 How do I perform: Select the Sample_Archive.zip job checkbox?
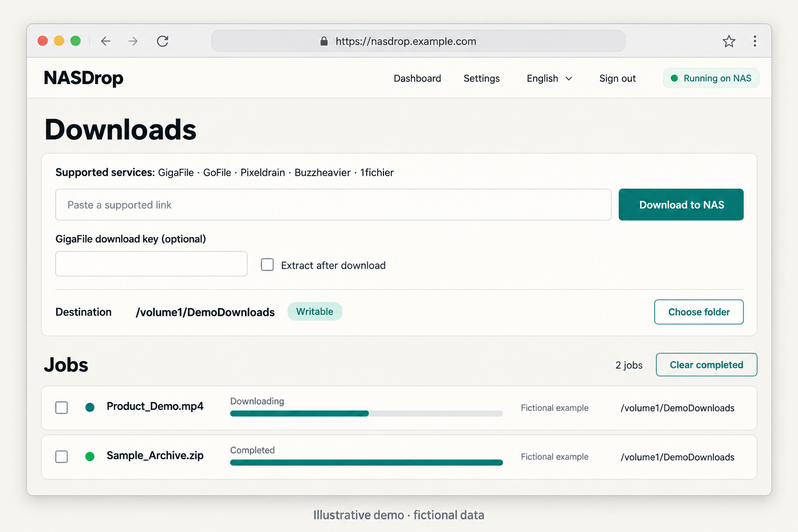[x=62, y=457]
